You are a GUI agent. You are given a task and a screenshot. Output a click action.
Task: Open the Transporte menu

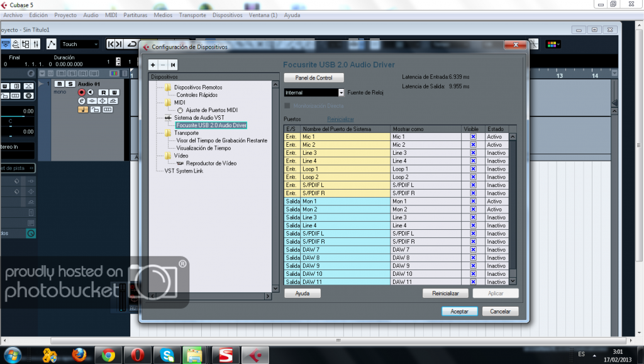point(192,14)
